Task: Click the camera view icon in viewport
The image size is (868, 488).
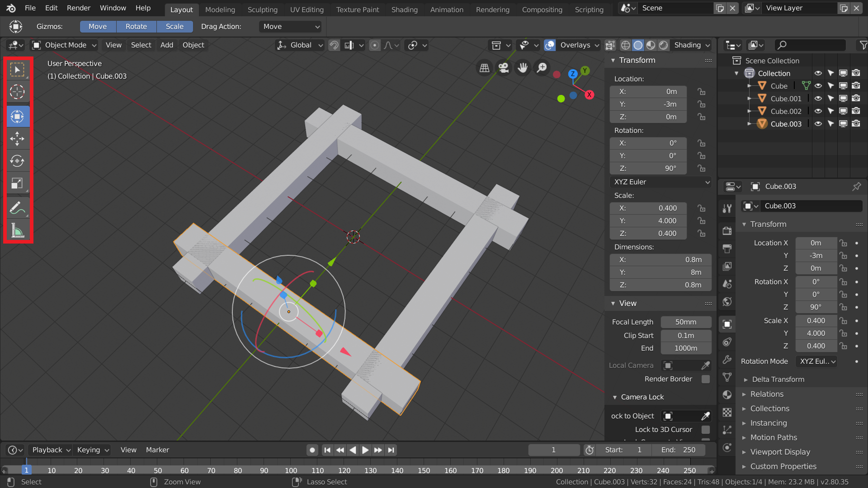Action: click(504, 68)
